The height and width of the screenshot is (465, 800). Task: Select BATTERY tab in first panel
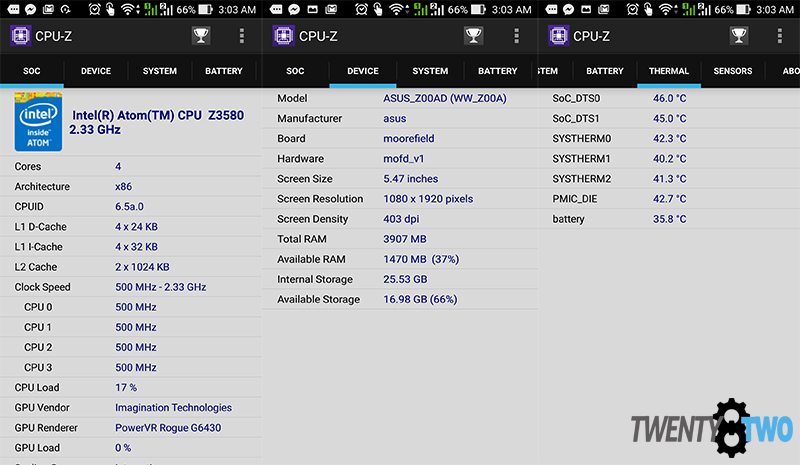(x=223, y=71)
